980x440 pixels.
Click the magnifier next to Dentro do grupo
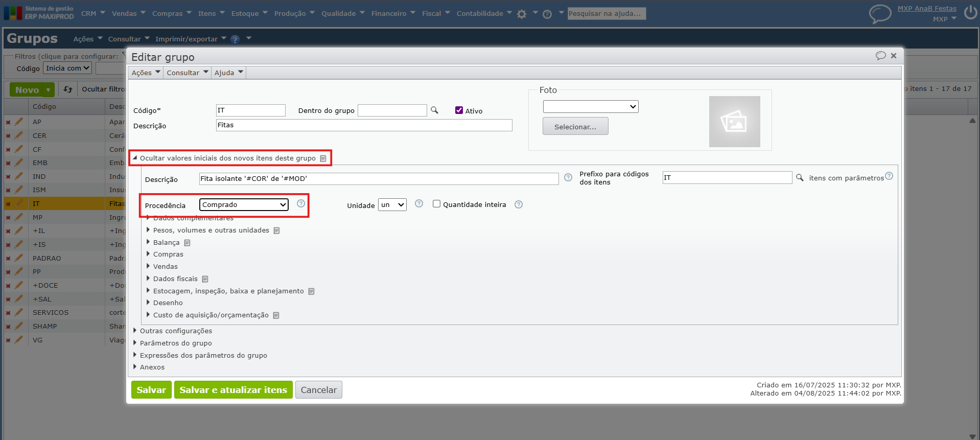[x=434, y=110]
